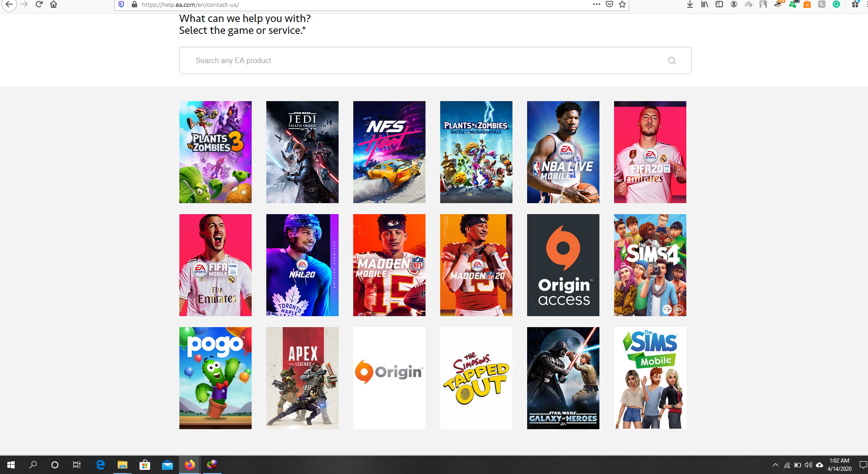
Task: Click the help.ea.com address bar URL
Action: [x=190, y=5]
